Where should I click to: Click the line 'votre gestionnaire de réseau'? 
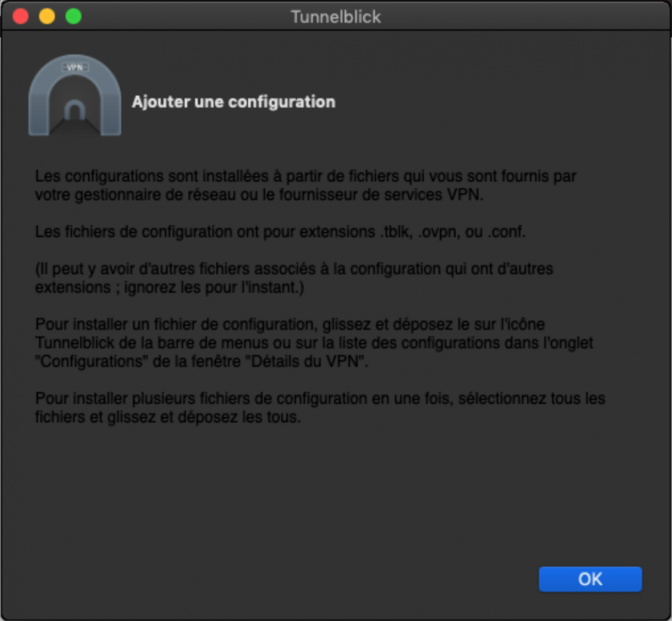click(x=259, y=194)
